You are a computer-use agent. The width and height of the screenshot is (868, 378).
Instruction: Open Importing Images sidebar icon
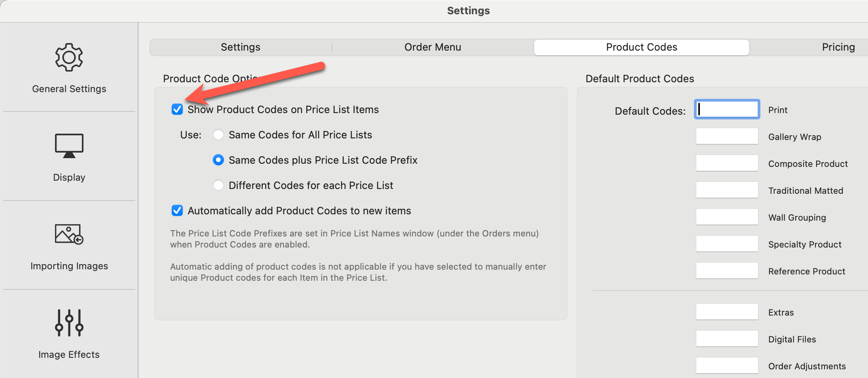coord(69,234)
